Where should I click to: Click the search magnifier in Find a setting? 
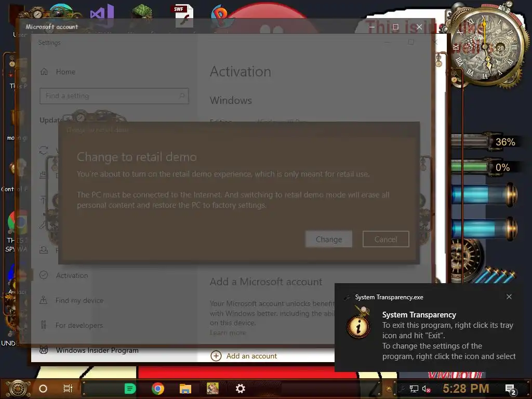182,96
